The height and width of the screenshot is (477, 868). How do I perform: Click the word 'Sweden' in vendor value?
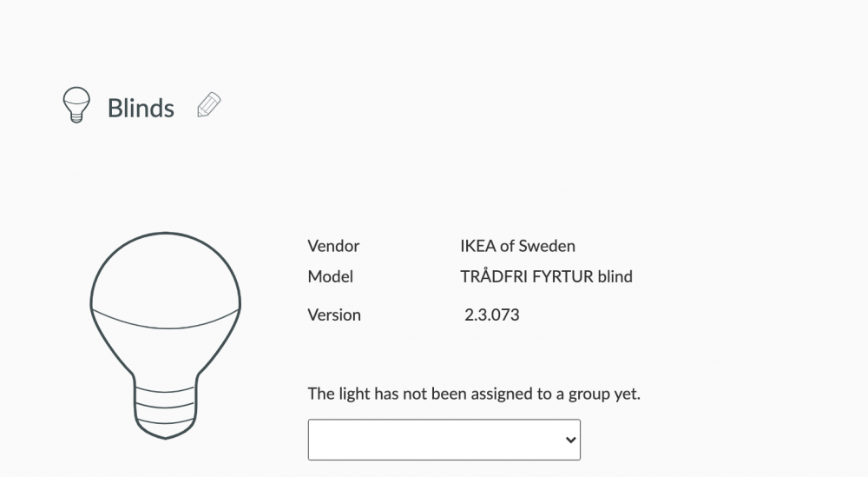click(547, 246)
